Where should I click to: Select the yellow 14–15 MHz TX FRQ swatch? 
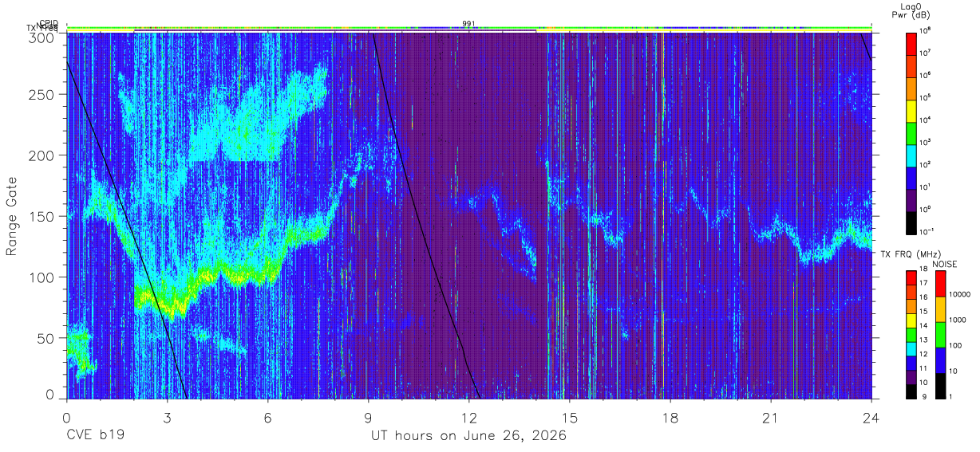[911, 320]
